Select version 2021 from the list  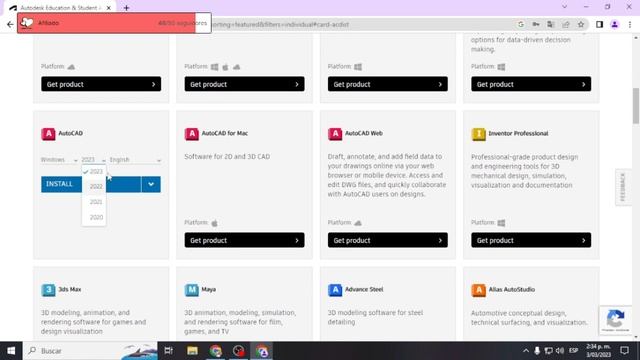click(94, 202)
